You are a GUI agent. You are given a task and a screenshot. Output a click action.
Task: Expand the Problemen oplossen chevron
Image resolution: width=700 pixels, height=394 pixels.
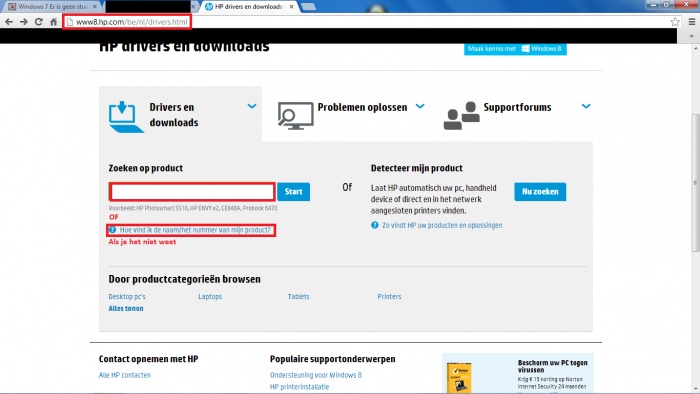coord(420,106)
